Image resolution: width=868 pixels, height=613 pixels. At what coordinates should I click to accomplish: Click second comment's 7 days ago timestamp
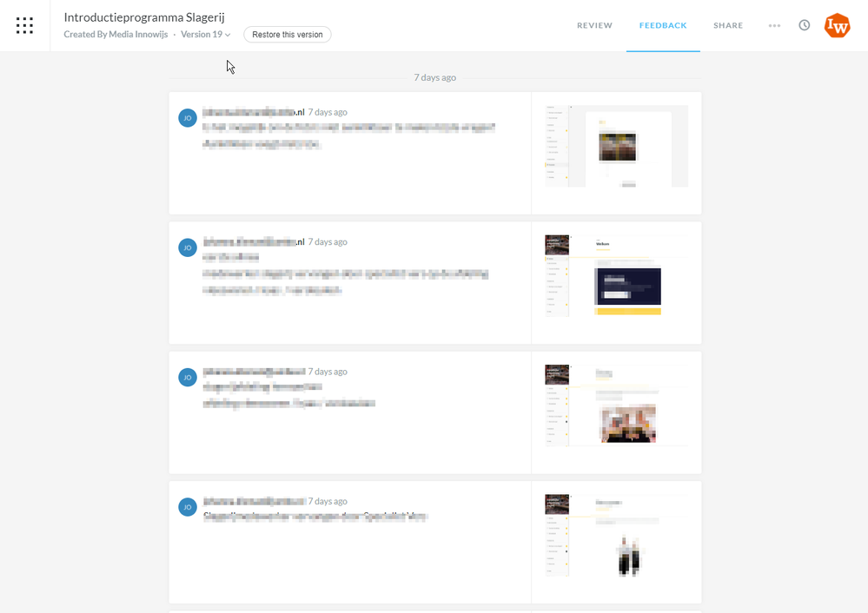[328, 241]
